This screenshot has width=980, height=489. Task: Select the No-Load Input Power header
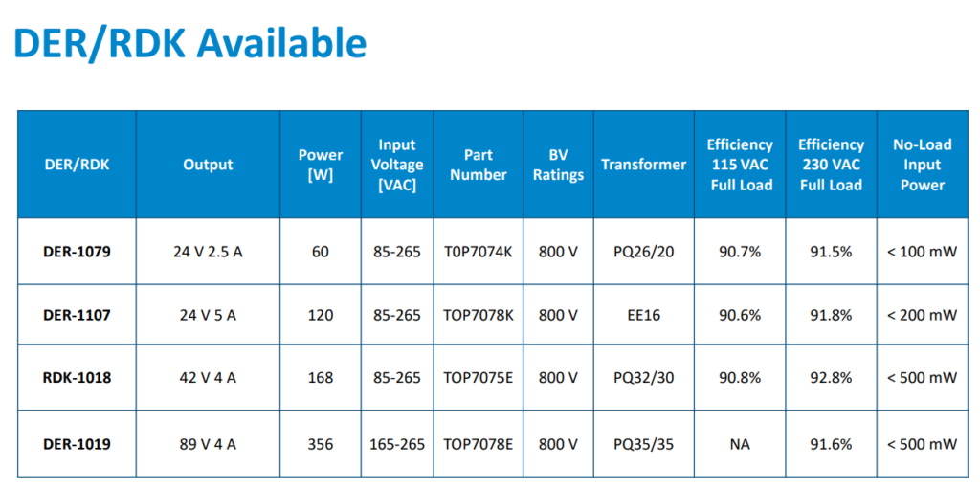coord(922,165)
